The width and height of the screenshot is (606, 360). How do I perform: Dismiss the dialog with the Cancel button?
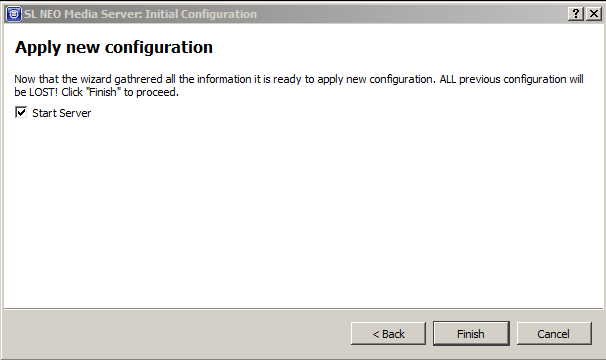pos(554,333)
